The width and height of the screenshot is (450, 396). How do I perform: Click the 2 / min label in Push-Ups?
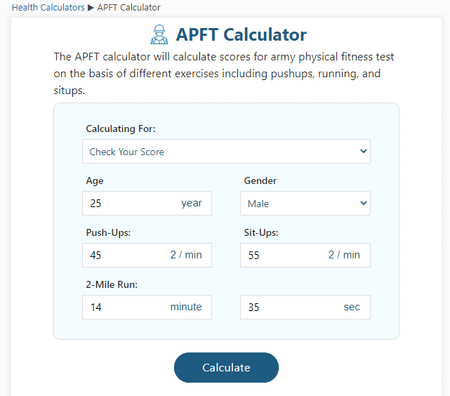tap(186, 255)
